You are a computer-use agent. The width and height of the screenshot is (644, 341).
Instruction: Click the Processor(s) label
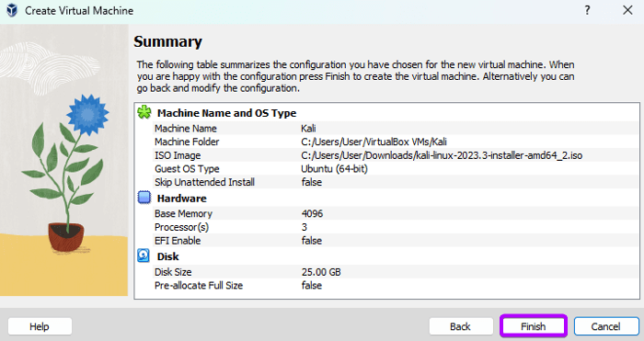pyautogui.click(x=181, y=227)
